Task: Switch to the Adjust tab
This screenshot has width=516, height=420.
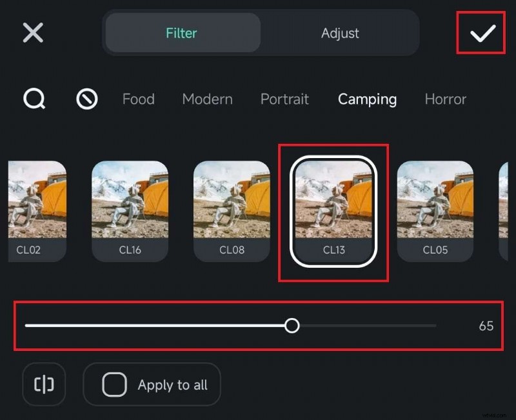Action: point(340,33)
